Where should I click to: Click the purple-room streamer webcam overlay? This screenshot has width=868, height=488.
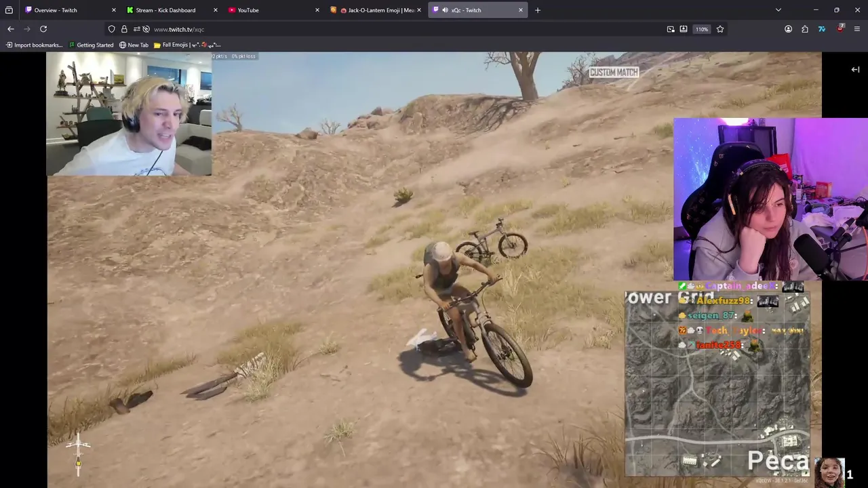pyautogui.click(x=770, y=199)
